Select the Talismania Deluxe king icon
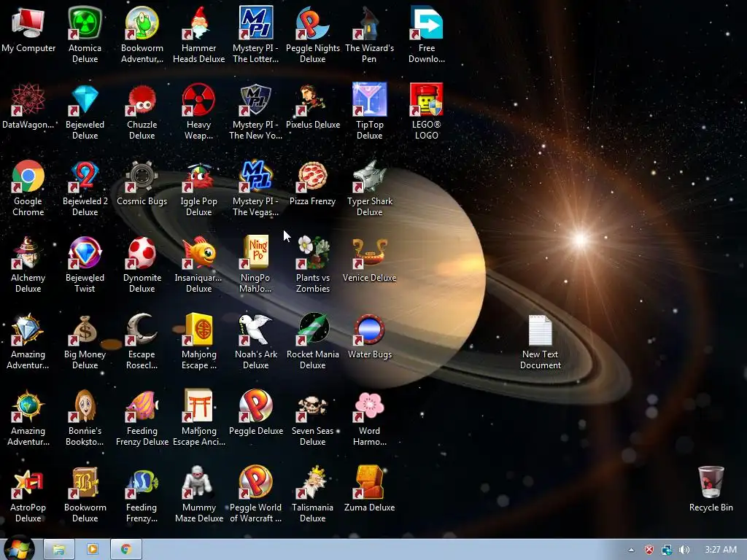This screenshot has height=560, width=747. [312, 483]
